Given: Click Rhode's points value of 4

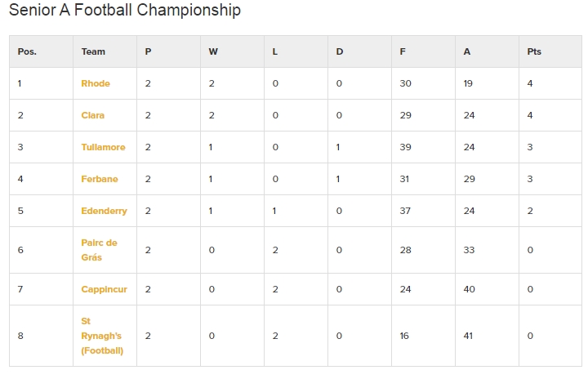Looking at the screenshot, I should click(x=530, y=83).
